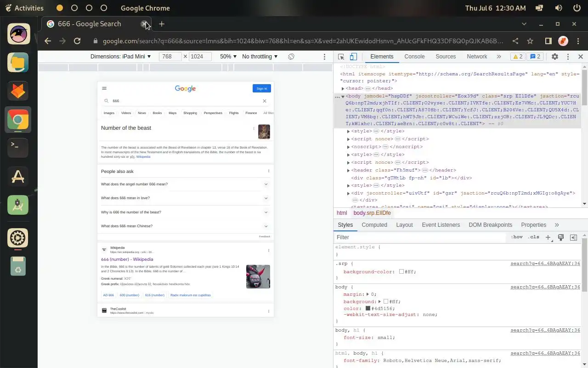The image size is (588, 368).
Task: Open color picker for .srp background-color swatch
Action: point(401,272)
